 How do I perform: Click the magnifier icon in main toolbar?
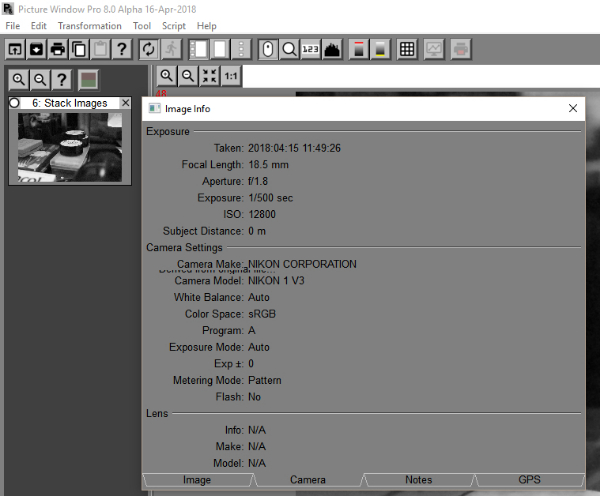point(289,49)
